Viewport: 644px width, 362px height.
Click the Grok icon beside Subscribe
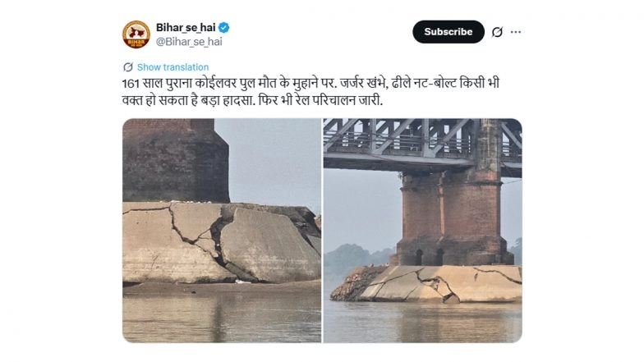pyautogui.click(x=496, y=32)
